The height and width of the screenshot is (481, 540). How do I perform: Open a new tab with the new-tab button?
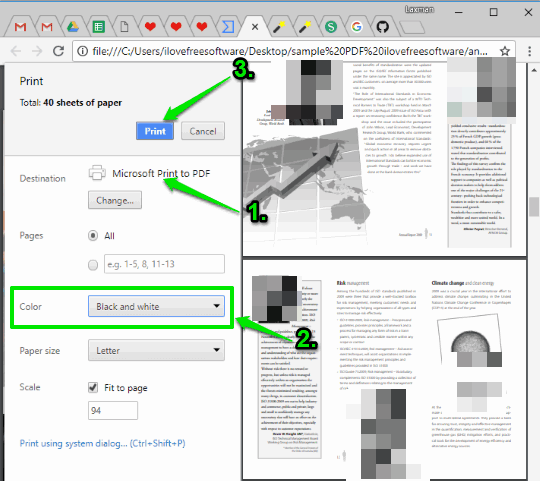412,27
